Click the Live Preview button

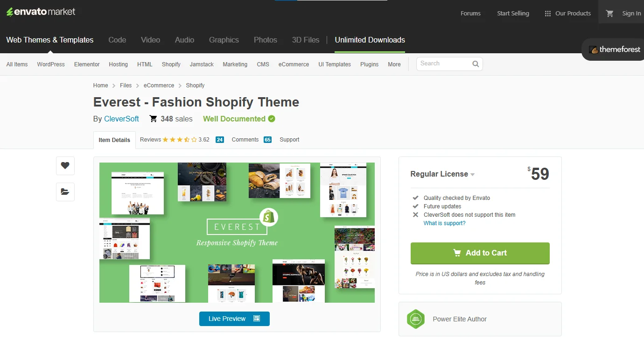click(x=234, y=319)
